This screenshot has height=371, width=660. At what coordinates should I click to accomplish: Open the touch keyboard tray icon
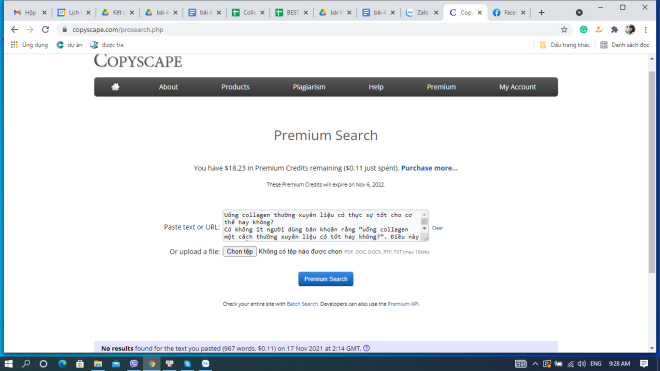click(521, 364)
